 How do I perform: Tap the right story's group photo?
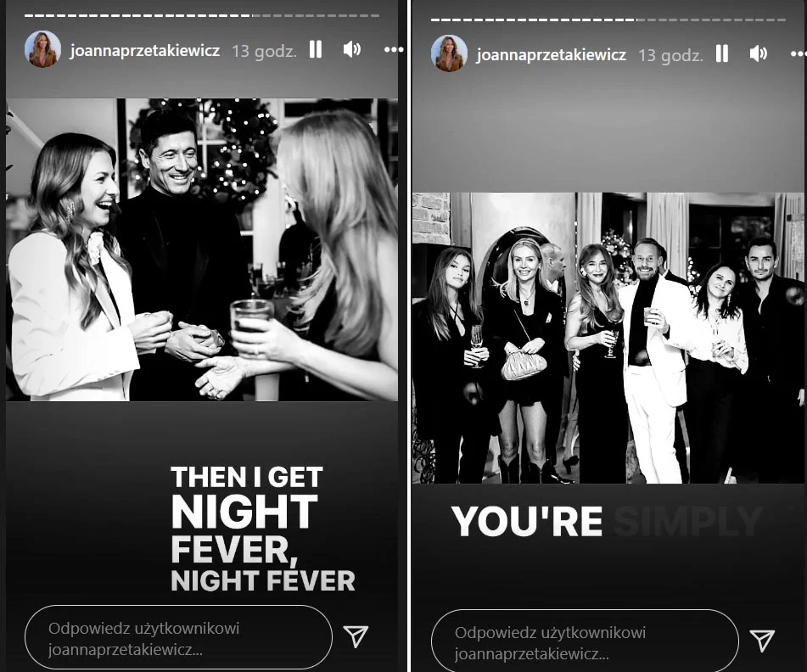608,338
